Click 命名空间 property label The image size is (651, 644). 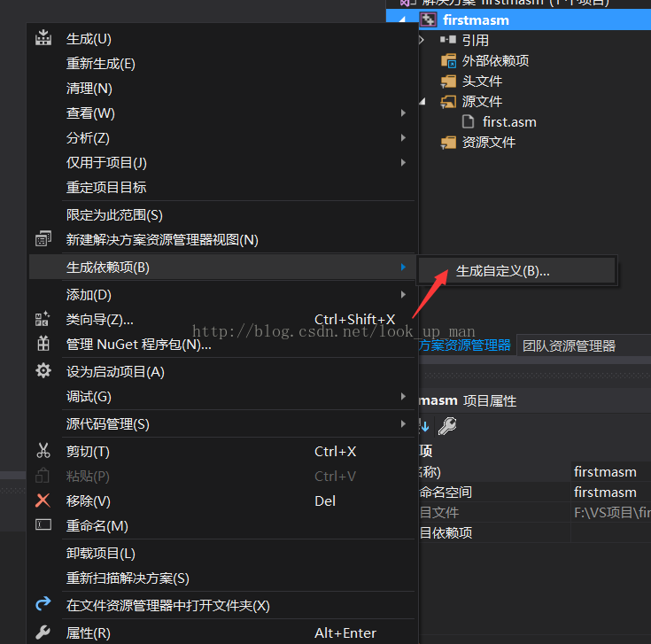click(x=446, y=492)
